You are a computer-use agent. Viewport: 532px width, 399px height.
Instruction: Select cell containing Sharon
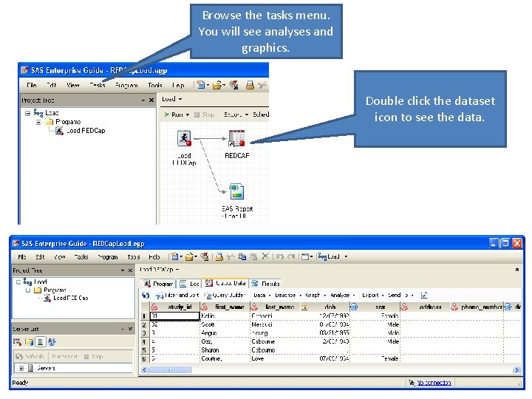tap(225, 349)
